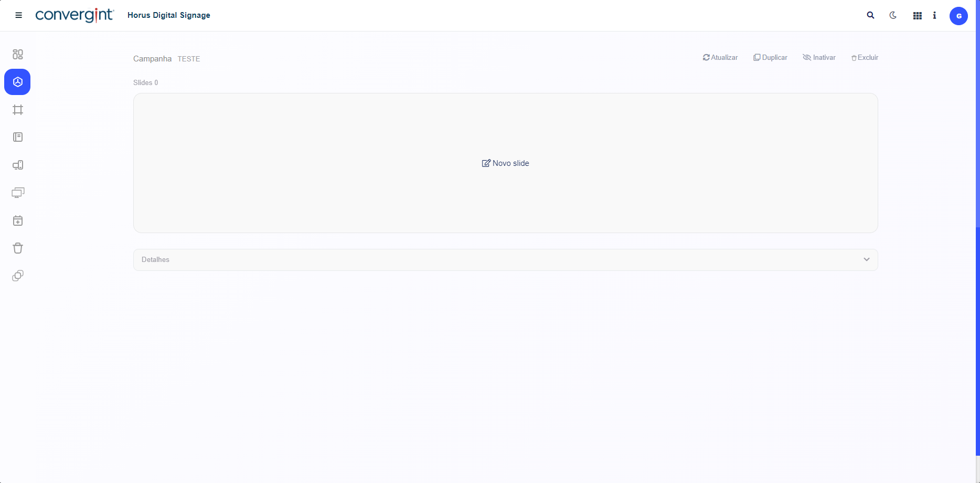The width and height of the screenshot is (980, 483).
Task: Click the active campaigns cube icon
Action: point(18,82)
